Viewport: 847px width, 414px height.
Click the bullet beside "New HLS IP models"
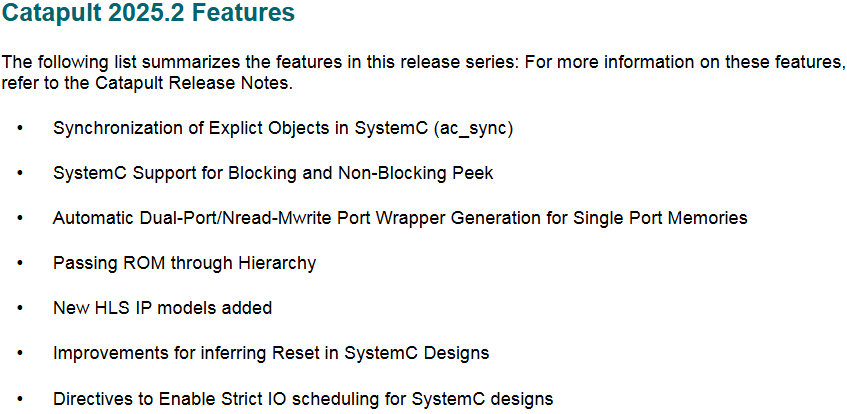[x=21, y=309]
